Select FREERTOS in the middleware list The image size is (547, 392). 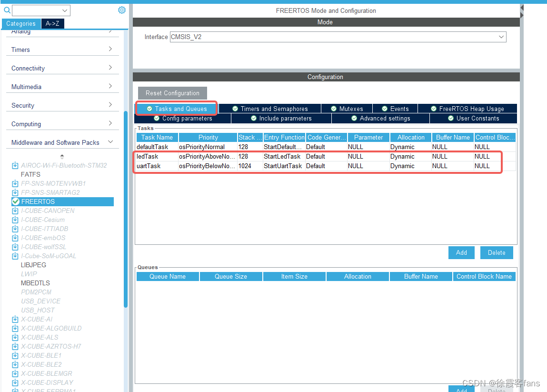(x=63, y=202)
